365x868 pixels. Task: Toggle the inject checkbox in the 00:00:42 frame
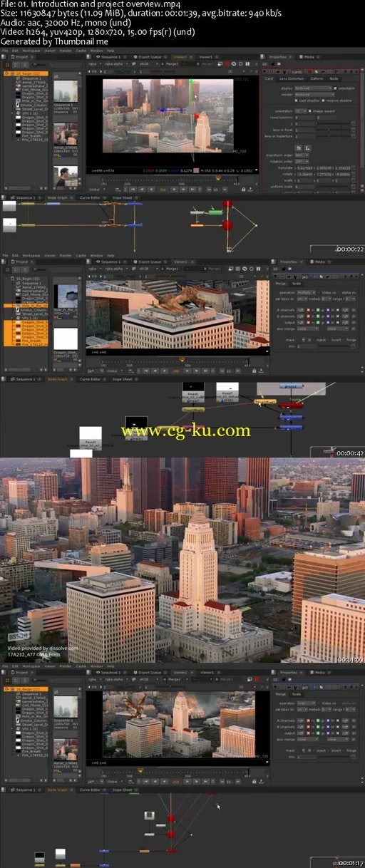coord(315,340)
